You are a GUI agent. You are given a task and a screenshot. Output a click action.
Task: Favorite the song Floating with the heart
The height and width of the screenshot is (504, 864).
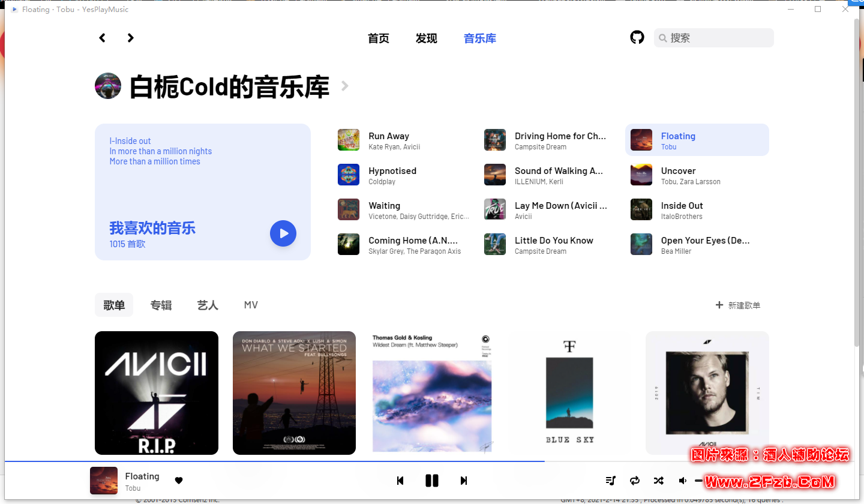click(179, 480)
